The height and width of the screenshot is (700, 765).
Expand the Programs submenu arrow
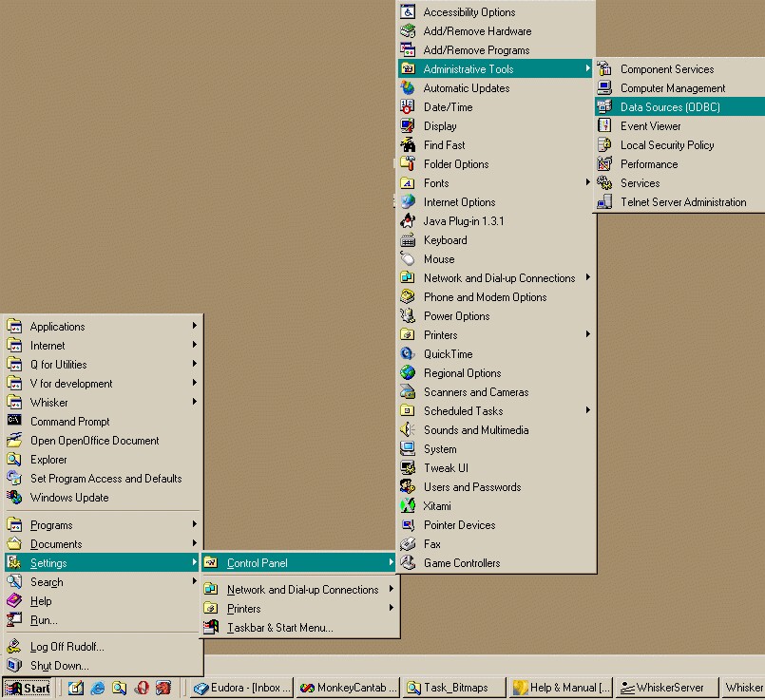[194, 524]
